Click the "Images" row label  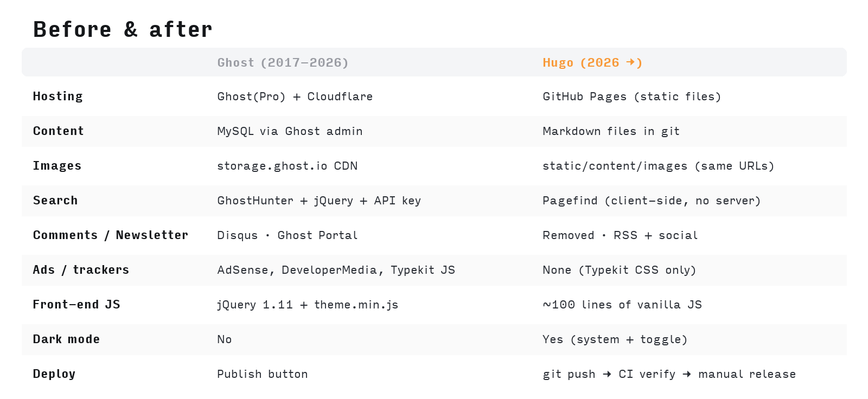[57, 166]
